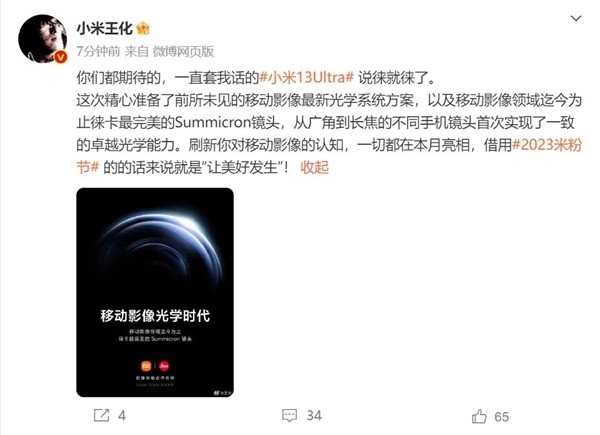Click the Weibo watermark on poster corner
600x435 pixels.
click(222, 392)
